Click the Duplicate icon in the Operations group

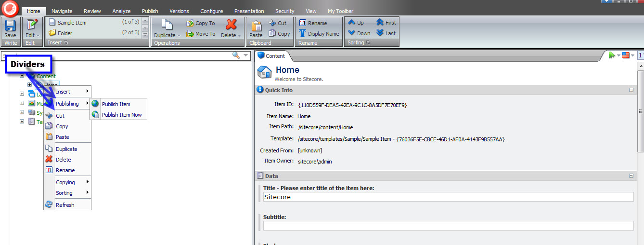[x=167, y=26]
